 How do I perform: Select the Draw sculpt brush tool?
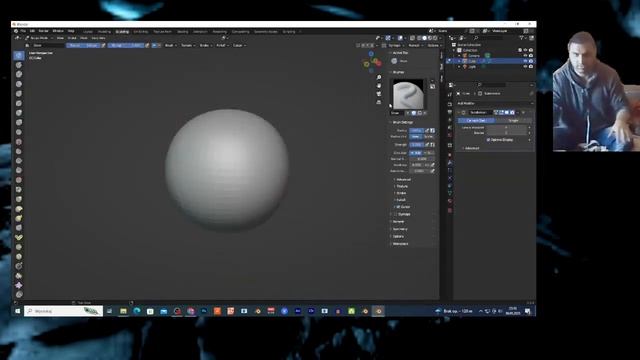[x=19, y=55]
